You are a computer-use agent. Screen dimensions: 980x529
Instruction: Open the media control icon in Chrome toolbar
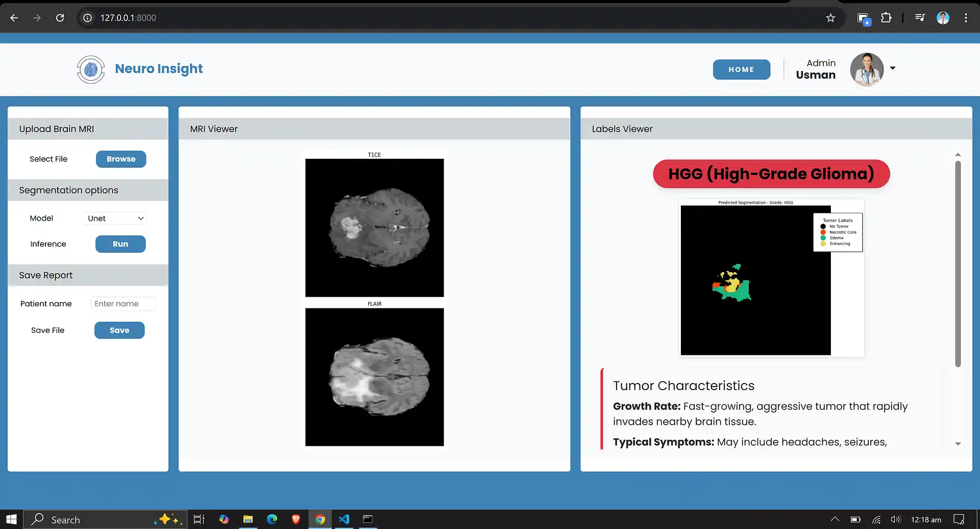tap(920, 18)
